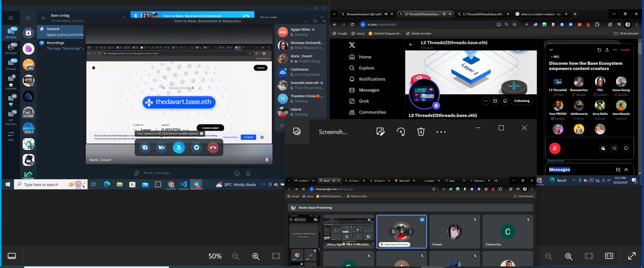Image resolution: width=644 pixels, height=268 pixels.
Task: Open the Extensions puzzle icon in X Chrome window
Action: tap(597, 25)
